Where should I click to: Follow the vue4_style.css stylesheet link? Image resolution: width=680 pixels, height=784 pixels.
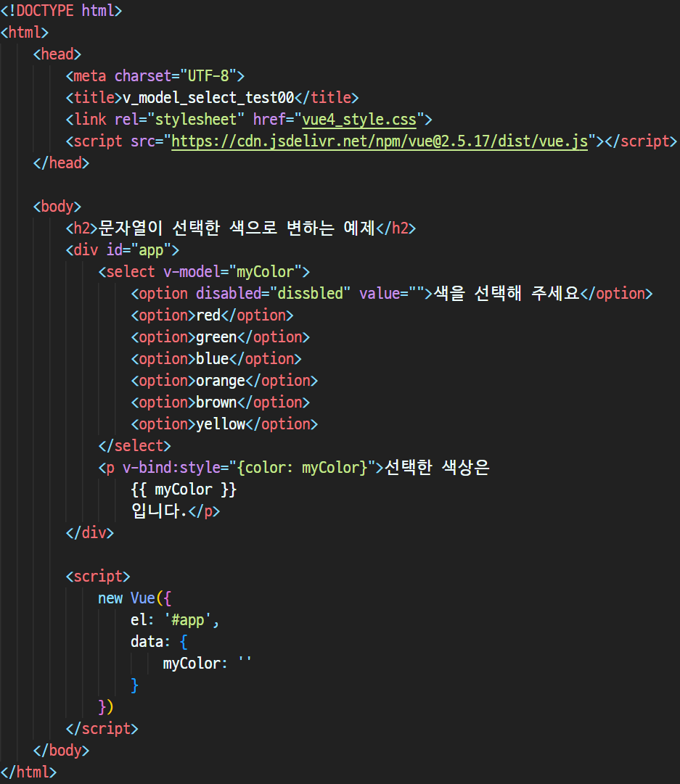click(x=359, y=120)
